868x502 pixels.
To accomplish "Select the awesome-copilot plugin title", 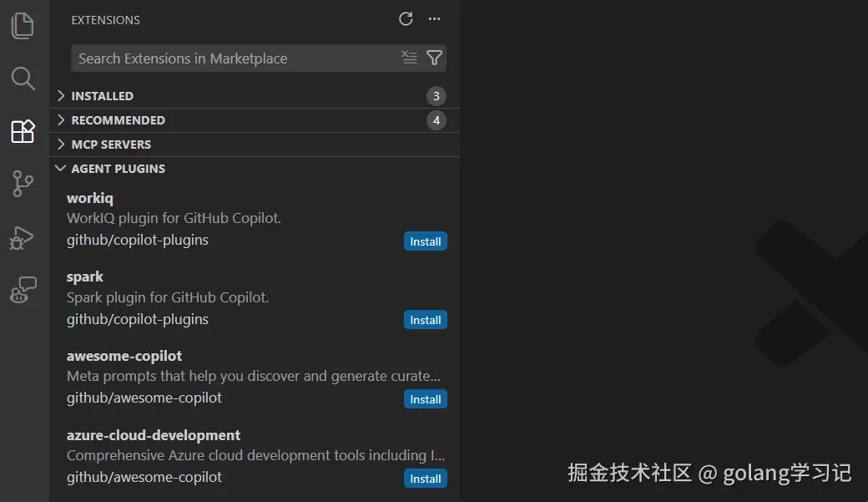I will click(x=124, y=357).
